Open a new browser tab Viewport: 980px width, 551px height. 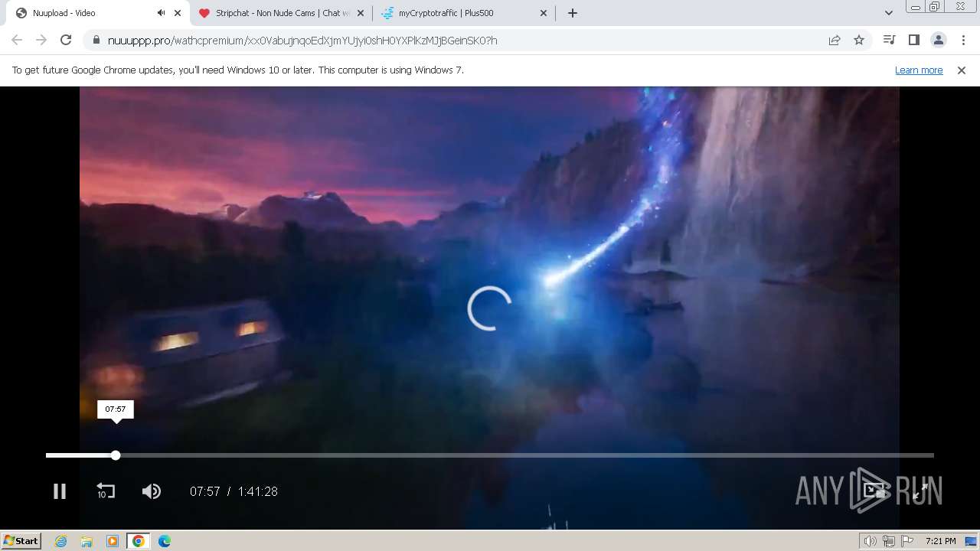(573, 13)
